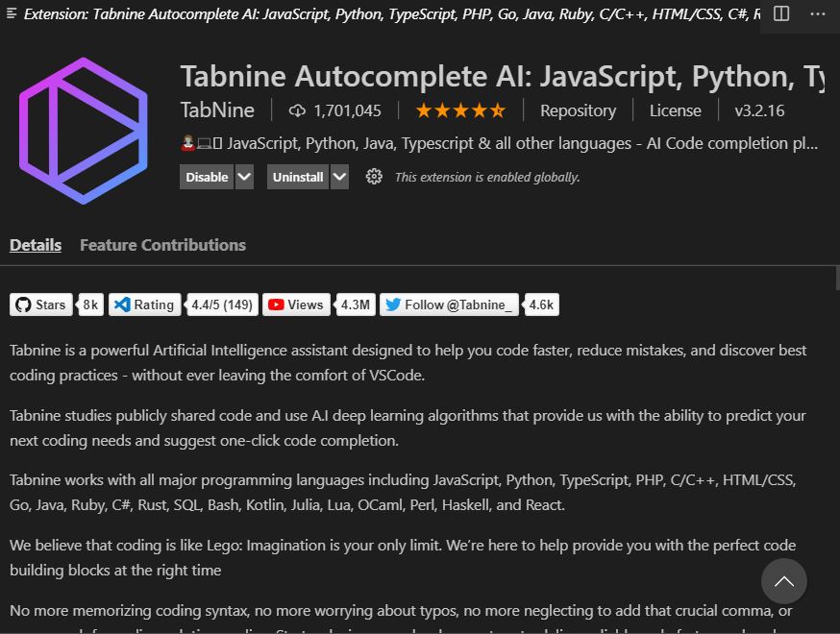Open the 4.4/5 (149) rating badge
The width and height of the screenshot is (840, 634).
222,305
